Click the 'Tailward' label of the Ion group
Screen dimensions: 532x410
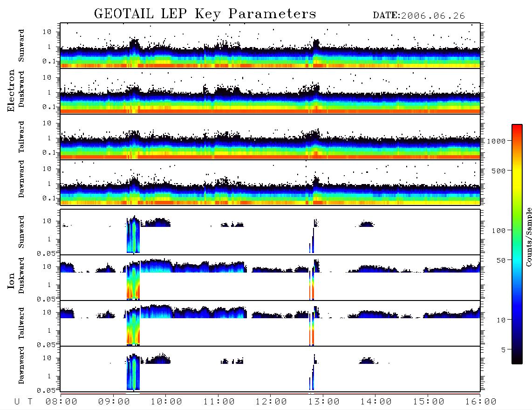tap(21, 323)
